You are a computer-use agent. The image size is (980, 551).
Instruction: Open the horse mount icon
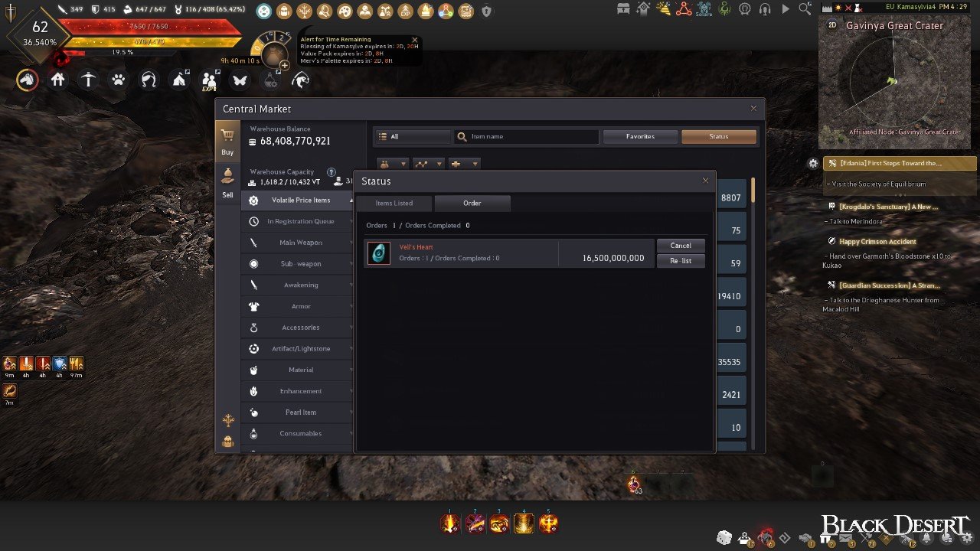pos(28,80)
